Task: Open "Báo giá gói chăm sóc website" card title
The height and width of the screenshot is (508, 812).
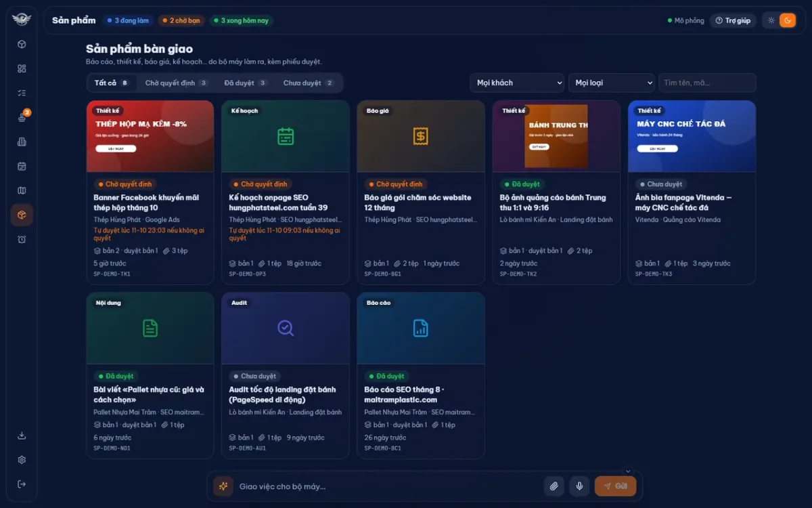Action: [x=418, y=203]
